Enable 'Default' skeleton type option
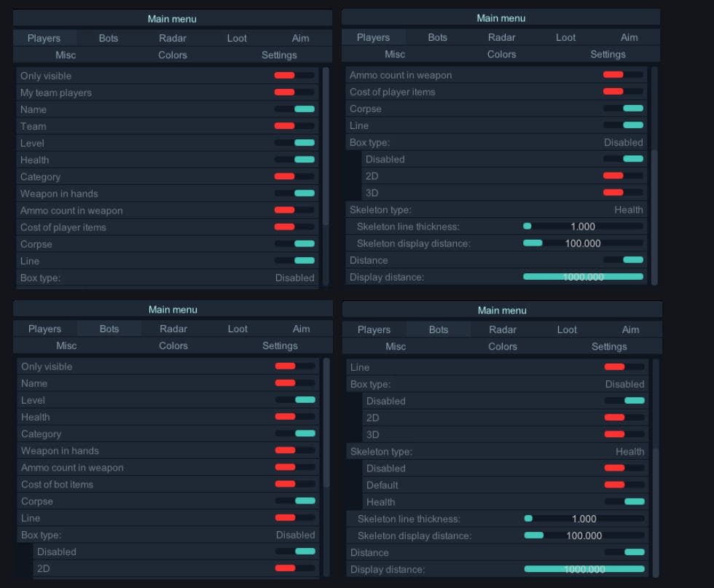This screenshot has width=714, height=588. click(x=624, y=485)
